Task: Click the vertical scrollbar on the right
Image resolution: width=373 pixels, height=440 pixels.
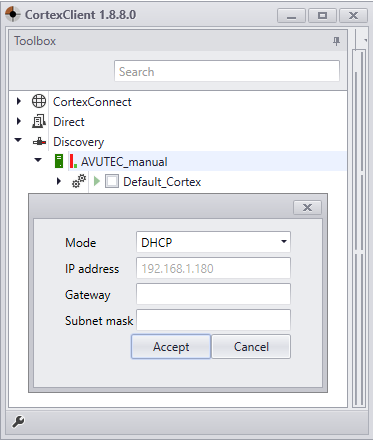Action: [x=359, y=228]
